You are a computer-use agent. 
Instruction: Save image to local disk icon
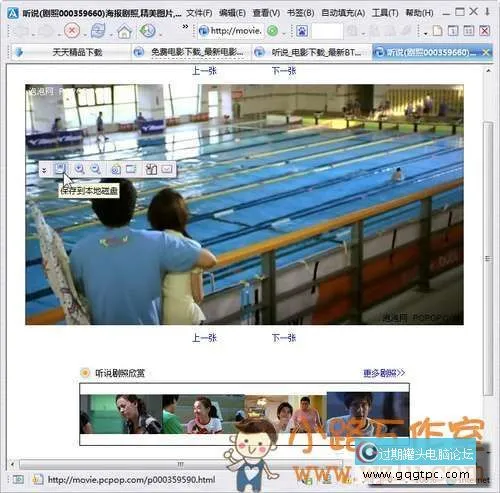[61, 168]
